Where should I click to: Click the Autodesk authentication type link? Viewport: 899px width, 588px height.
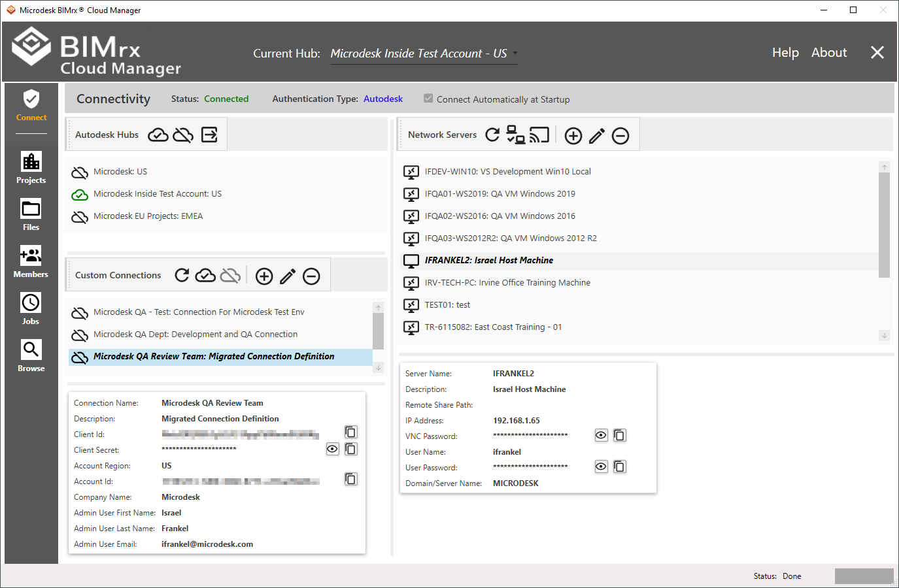pos(383,99)
